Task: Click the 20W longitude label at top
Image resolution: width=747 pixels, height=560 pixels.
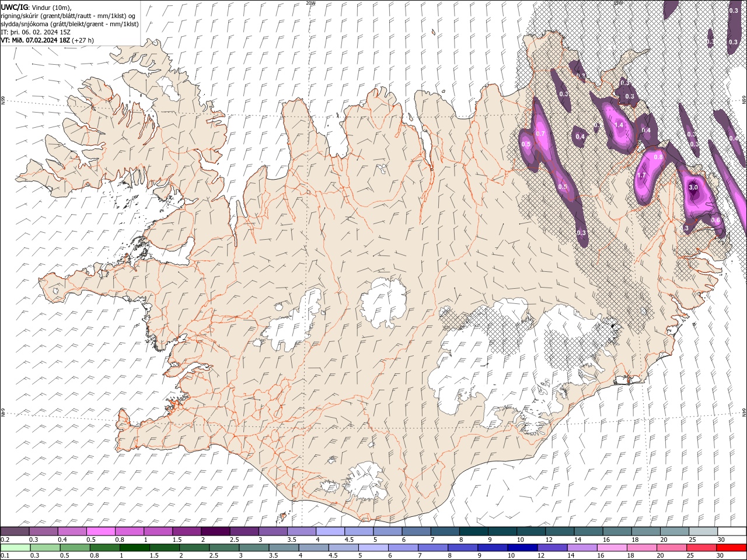Action: 310,3
